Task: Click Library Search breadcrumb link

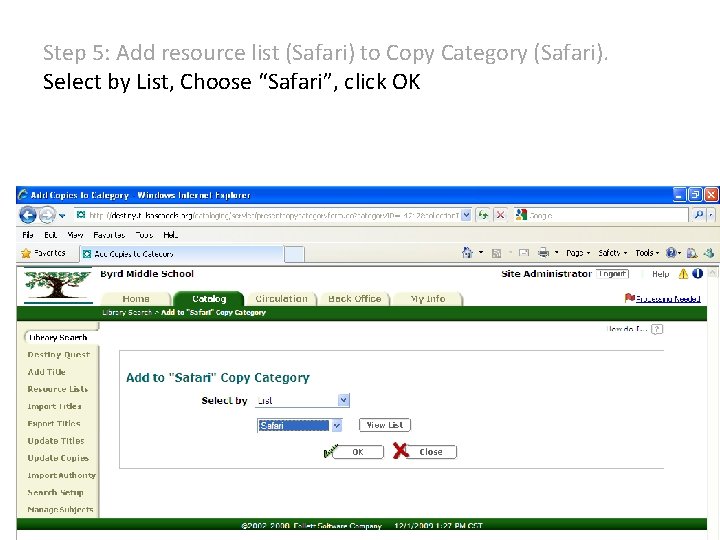Action: (x=127, y=312)
